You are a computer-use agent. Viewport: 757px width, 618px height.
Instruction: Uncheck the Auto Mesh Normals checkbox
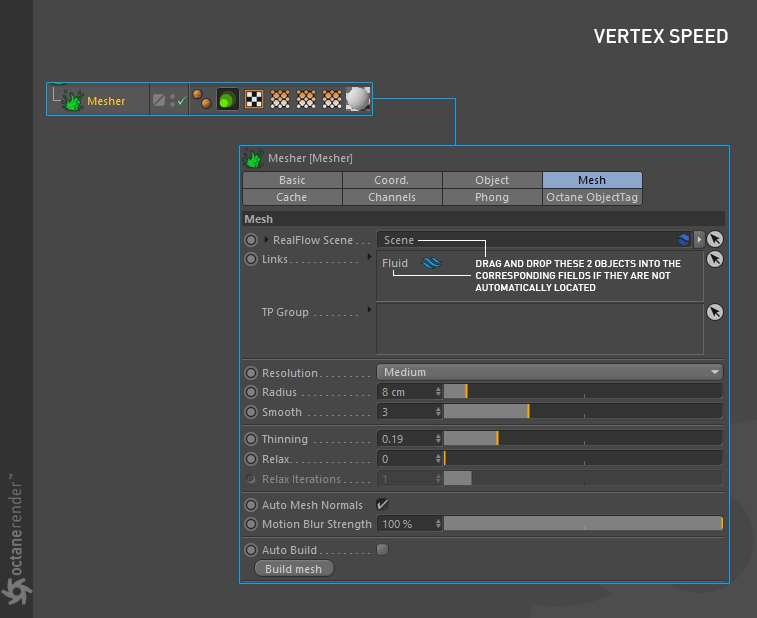(x=382, y=505)
